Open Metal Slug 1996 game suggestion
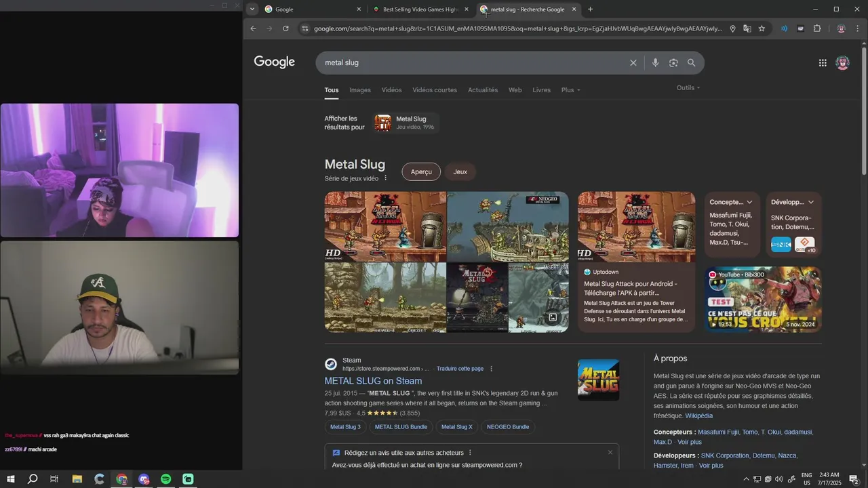 [x=406, y=123]
